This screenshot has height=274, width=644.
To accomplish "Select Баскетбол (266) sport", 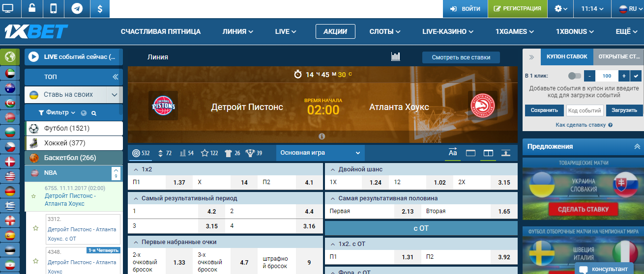I will coord(74,158).
